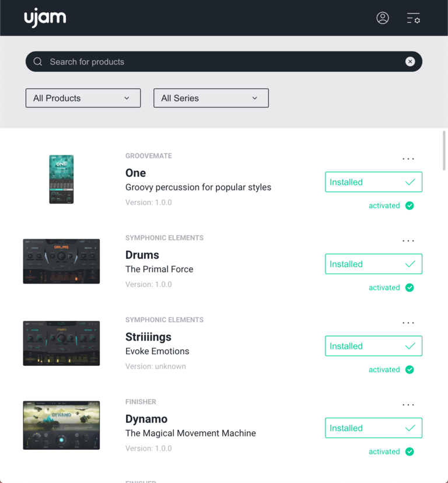448x483 pixels.
Task: Open three-dot menu for Groovemate One
Action: [x=408, y=159]
